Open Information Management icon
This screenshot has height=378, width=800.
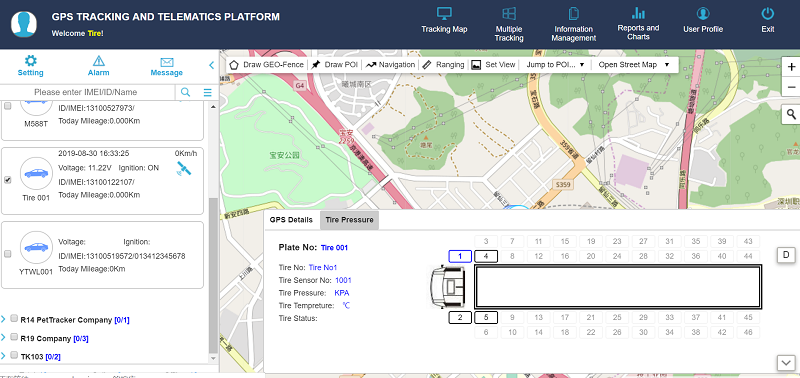point(573,14)
